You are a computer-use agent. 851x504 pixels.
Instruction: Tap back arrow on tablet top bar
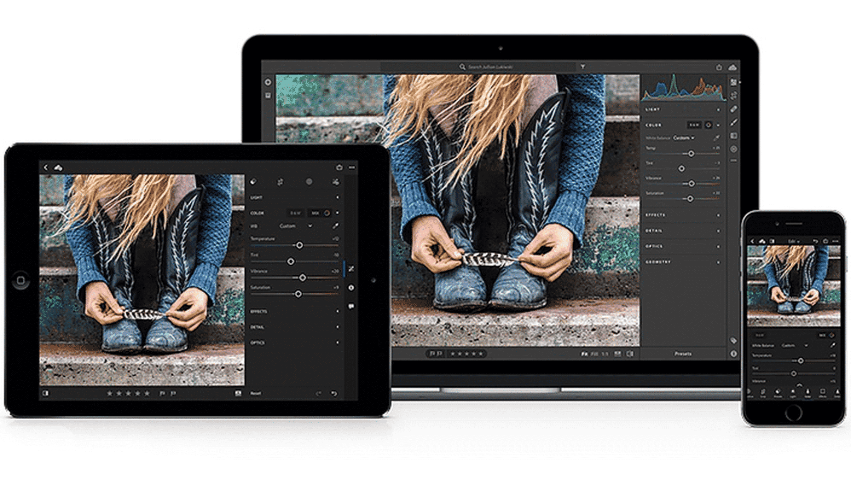[46, 167]
